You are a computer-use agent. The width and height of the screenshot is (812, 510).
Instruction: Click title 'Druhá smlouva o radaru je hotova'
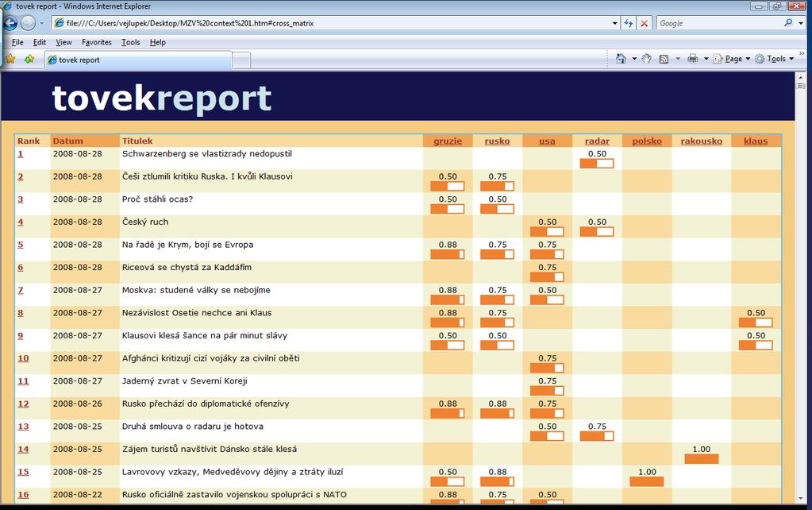[193, 427]
